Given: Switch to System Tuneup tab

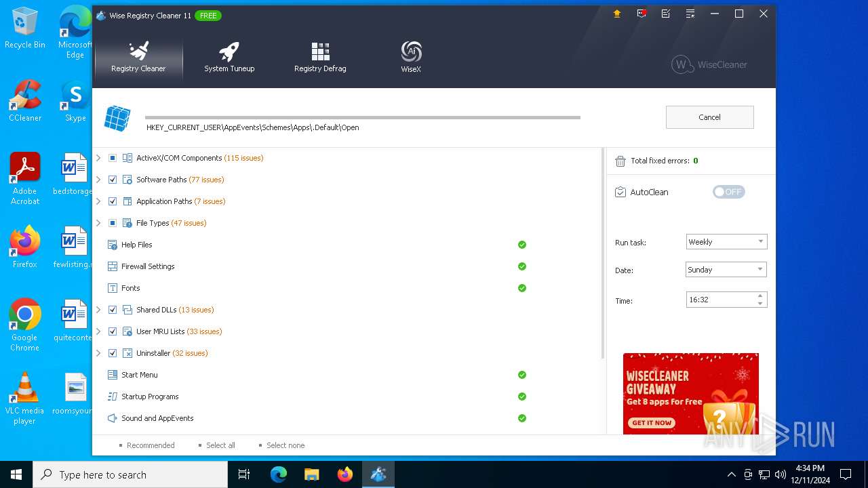Looking at the screenshot, I should coord(229,58).
